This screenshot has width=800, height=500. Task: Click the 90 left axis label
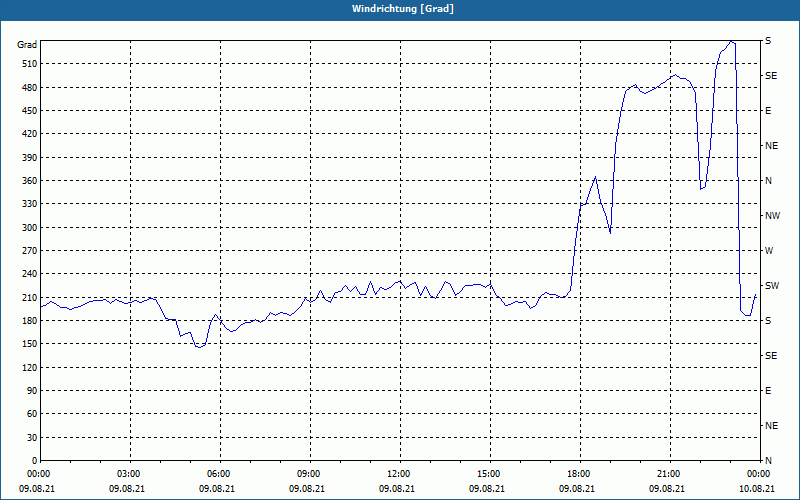32,391
